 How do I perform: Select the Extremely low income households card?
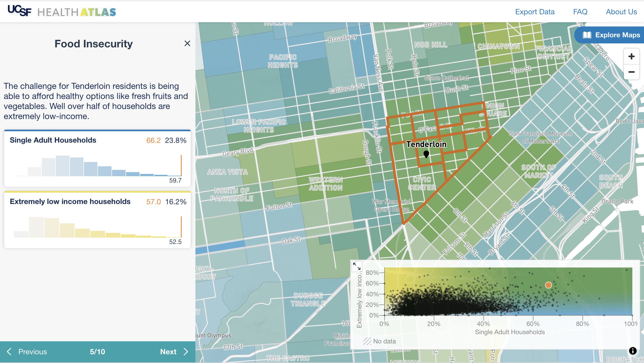coord(97,220)
